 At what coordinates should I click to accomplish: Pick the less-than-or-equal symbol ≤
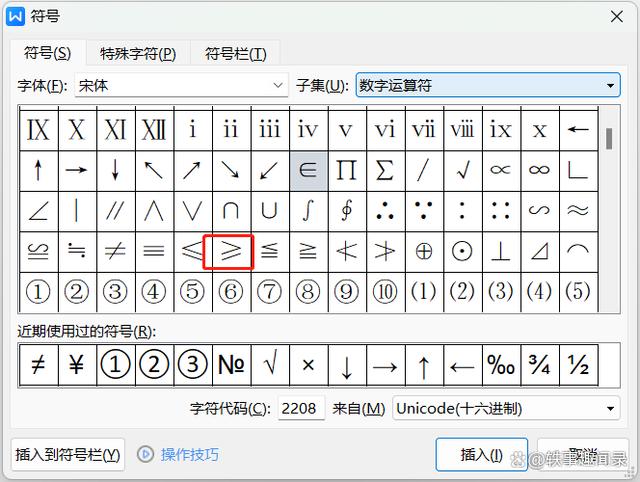click(x=192, y=251)
